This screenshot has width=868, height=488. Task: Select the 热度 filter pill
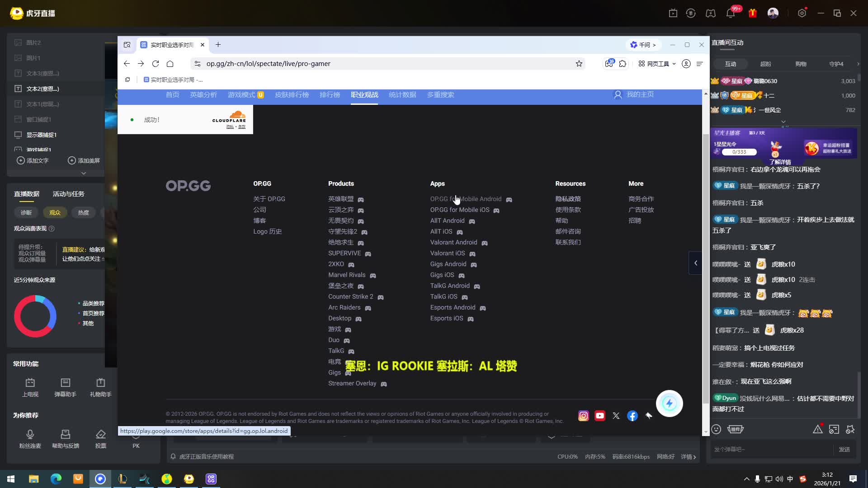[x=83, y=212]
